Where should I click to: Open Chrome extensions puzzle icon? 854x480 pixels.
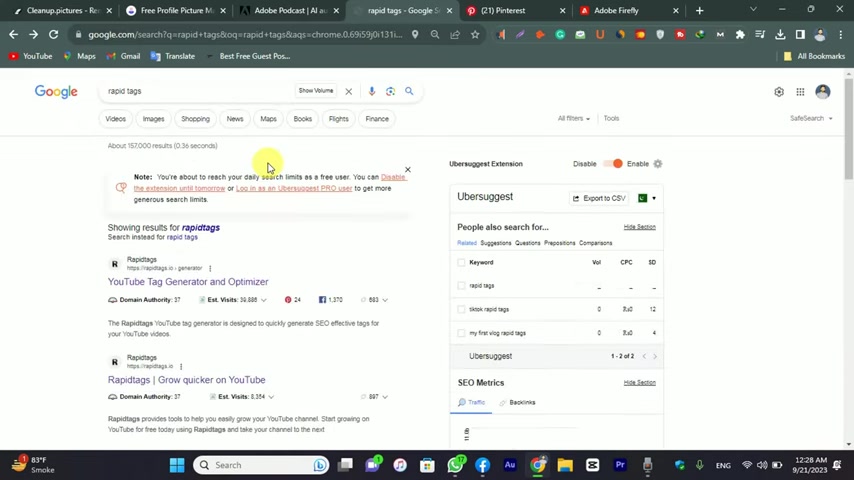(740, 34)
